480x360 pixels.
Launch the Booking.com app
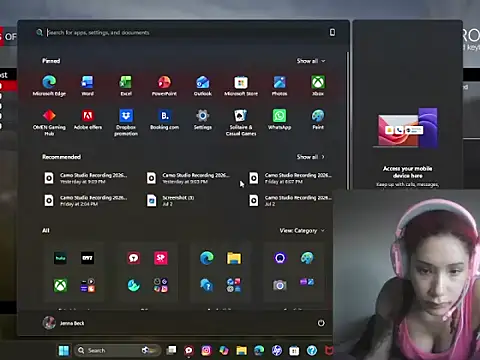pos(164,119)
